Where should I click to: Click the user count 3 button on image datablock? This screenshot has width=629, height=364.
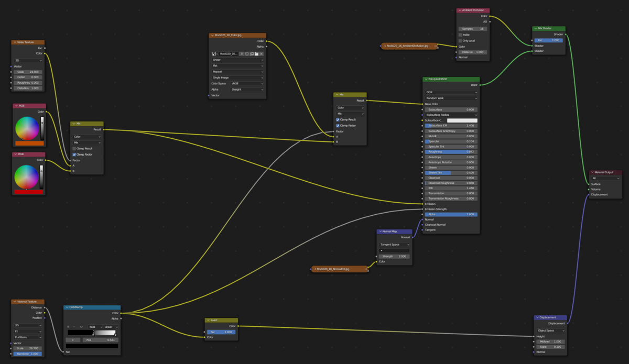[x=242, y=54]
